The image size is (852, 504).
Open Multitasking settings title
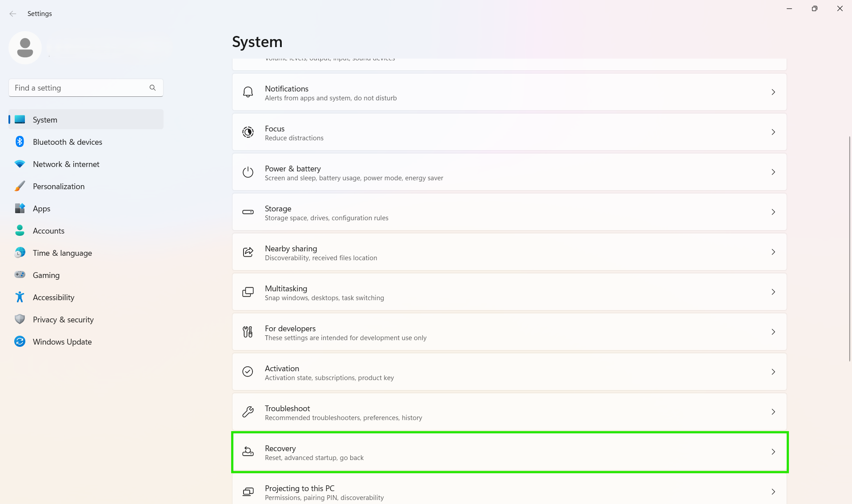click(286, 288)
